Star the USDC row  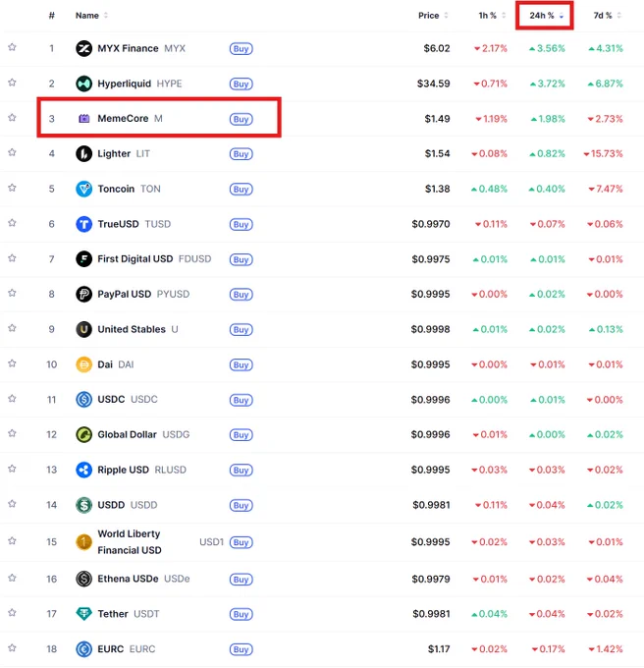click(x=12, y=398)
